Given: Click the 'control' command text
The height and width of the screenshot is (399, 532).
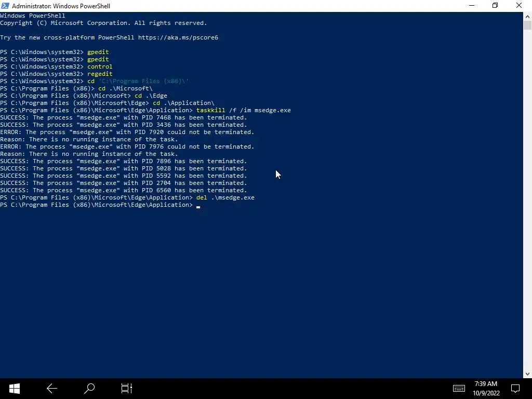Looking at the screenshot, I should pos(100,66).
